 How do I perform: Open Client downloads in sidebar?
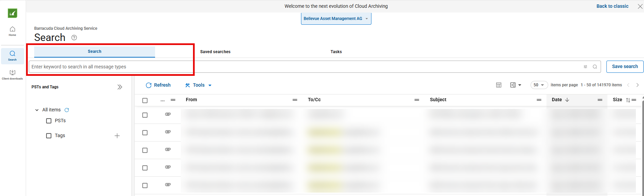pyautogui.click(x=13, y=74)
